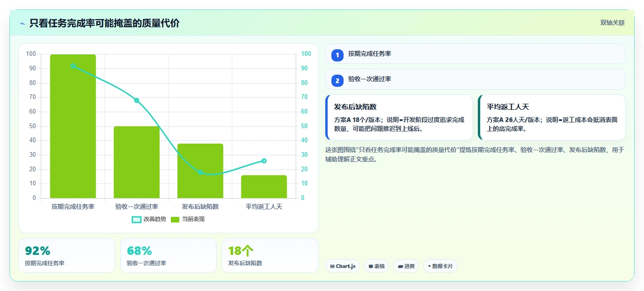Open the 发布后缺陷数 detail card
Screen dimensions: 644x291
click(x=399, y=117)
